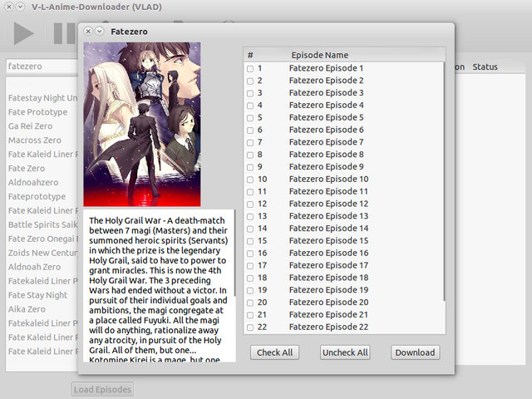
Task: Tick the checkbox for Fatezero Episode 17
Action: [250, 266]
